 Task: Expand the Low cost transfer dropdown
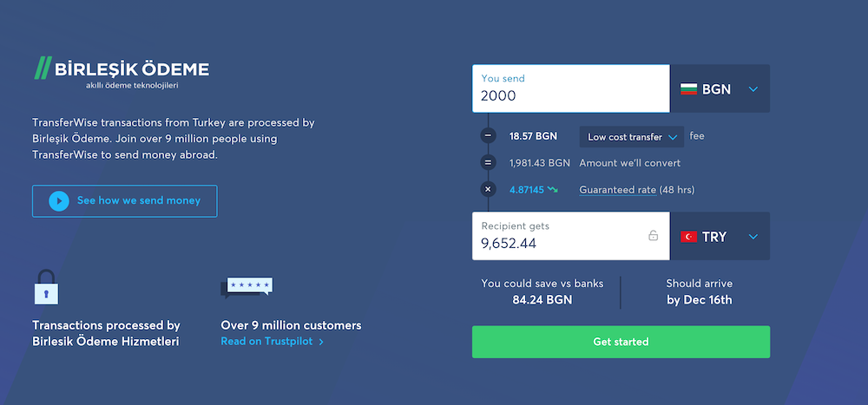click(x=632, y=137)
